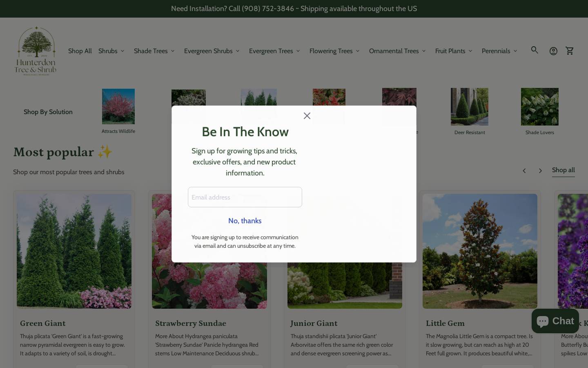The image size is (588, 368).
Task: Click the No, thanks link
Action: point(245,221)
